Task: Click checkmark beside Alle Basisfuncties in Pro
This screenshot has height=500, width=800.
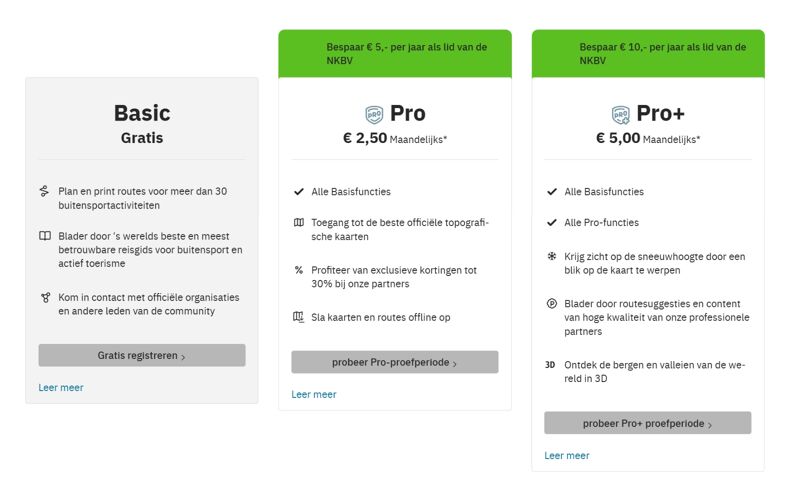Action: coord(298,191)
